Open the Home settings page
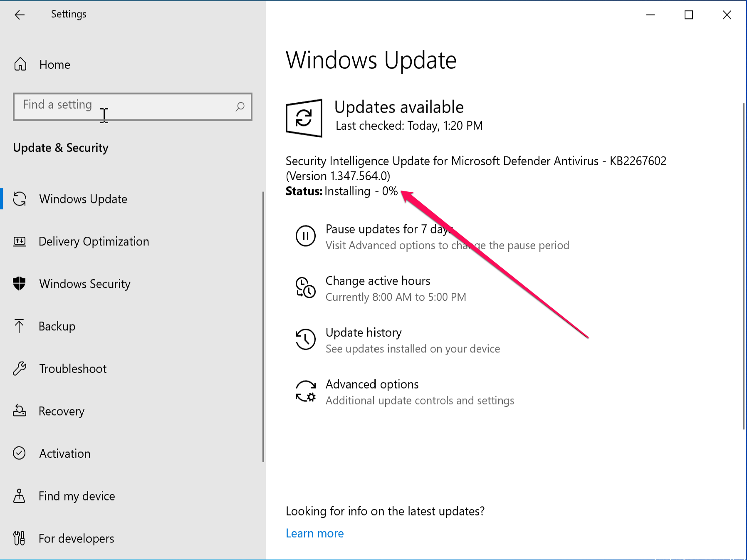Image resolution: width=747 pixels, height=560 pixels. tap(54, 64)
